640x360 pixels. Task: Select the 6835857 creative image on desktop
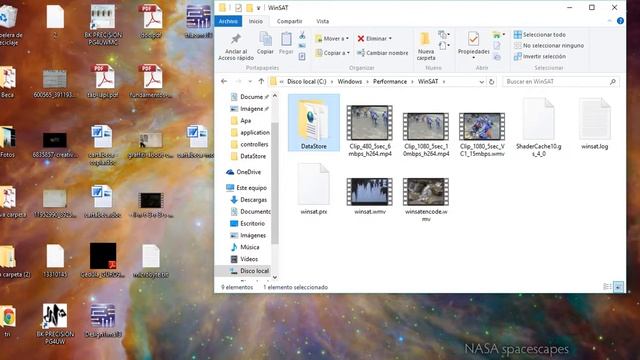pyautogui.click(x=55, y=145)
